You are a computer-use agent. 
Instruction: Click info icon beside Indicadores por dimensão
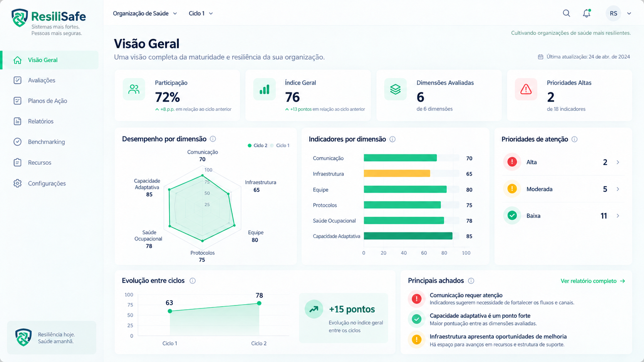[392, 139]
